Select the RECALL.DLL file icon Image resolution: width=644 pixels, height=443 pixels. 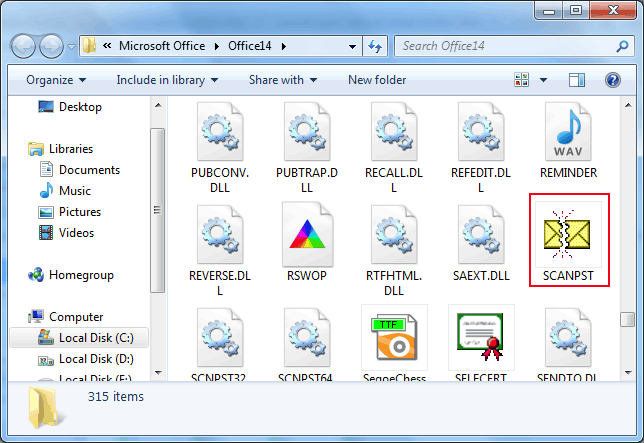[394, 131]
